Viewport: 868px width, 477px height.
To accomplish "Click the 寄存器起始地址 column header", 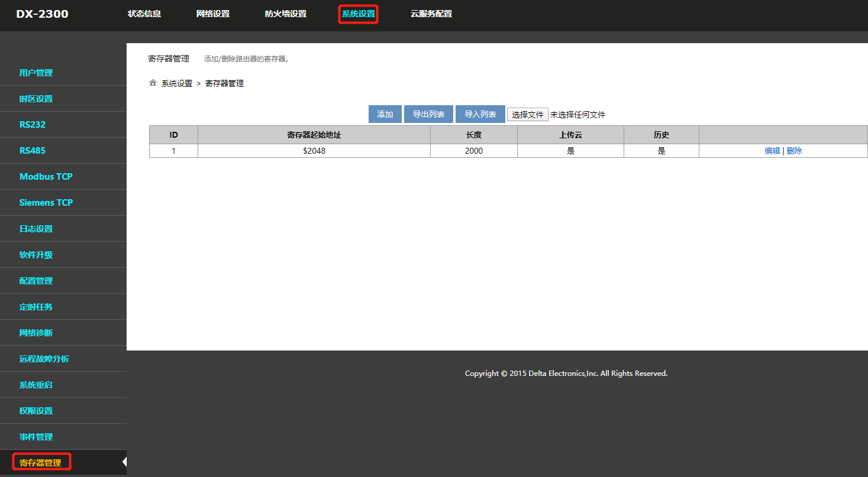I will (x=314, y=135).
